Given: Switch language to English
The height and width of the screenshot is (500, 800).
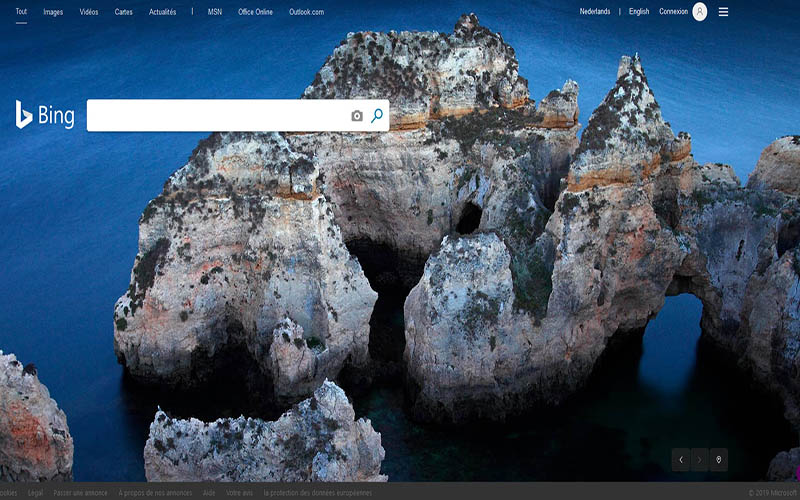Looking at the screenshot, I should (639, 11).
